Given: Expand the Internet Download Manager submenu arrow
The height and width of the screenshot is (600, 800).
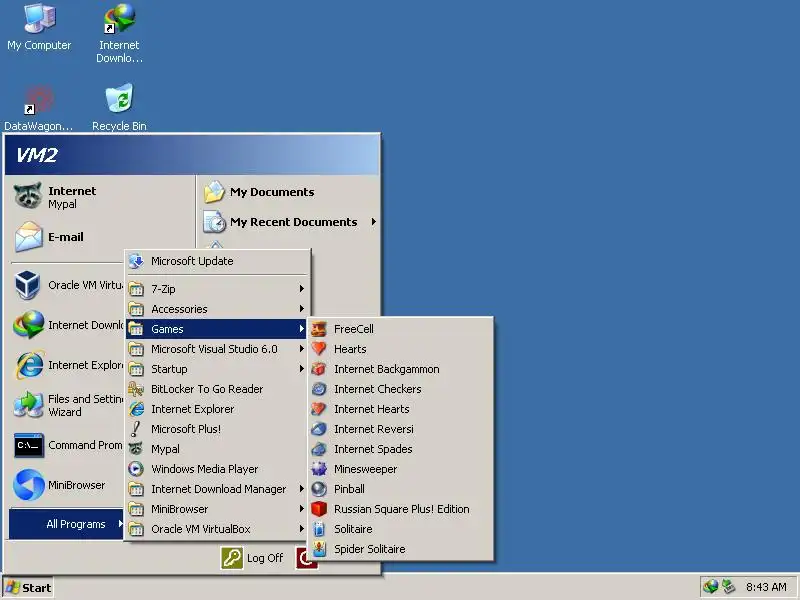Looking at the screenshot, I should pos(302,489).
